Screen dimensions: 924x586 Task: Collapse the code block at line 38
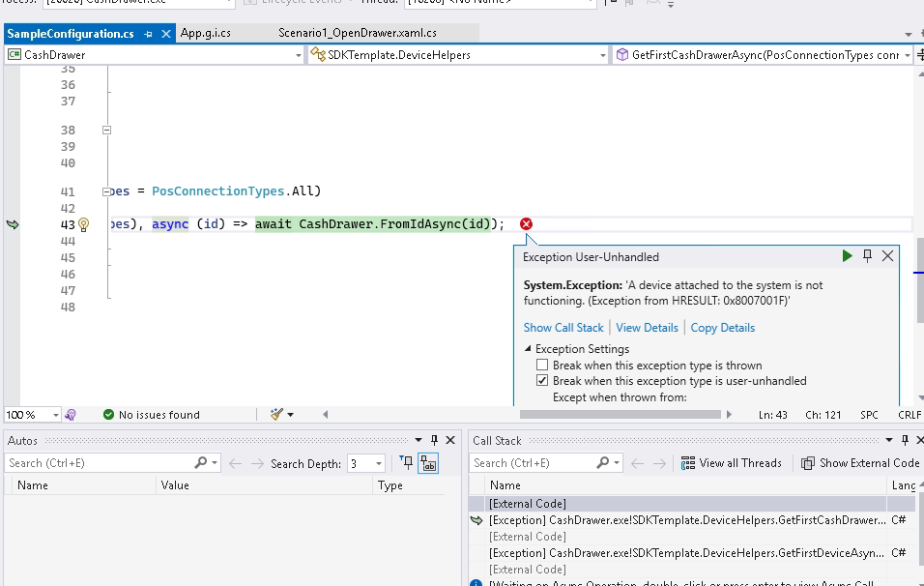coord(106,130)
